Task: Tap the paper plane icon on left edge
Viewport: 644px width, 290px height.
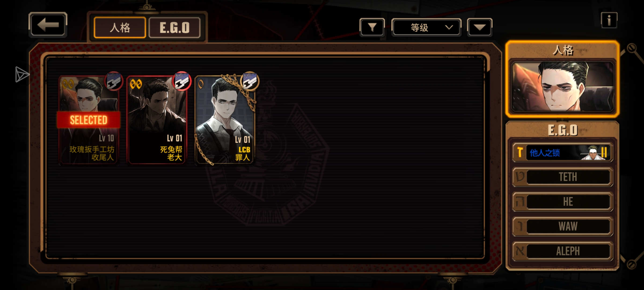Action: [x=22, y=74]
